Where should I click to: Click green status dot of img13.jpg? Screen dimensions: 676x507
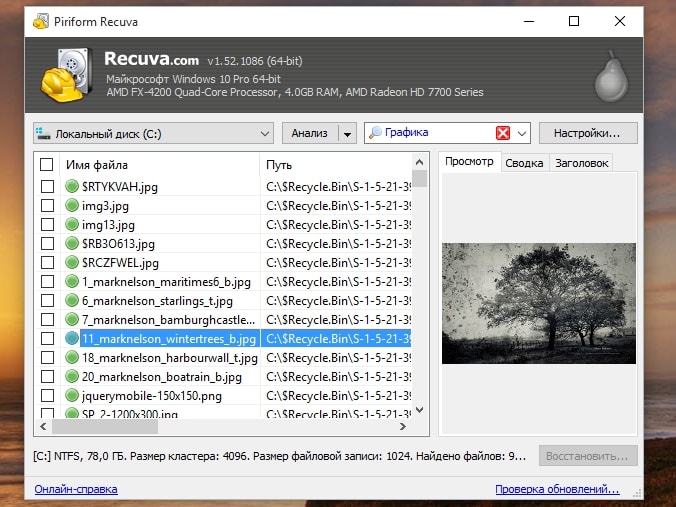coord(72,224)
